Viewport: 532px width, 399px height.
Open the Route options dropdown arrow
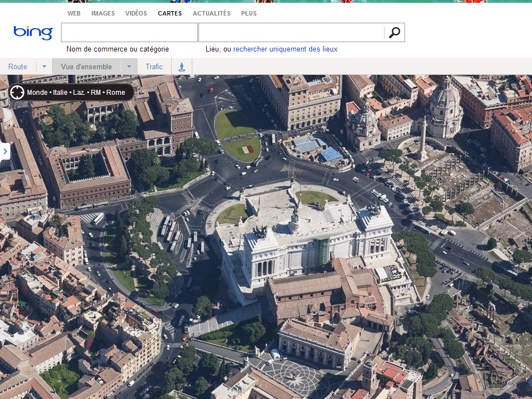(43, 66)
